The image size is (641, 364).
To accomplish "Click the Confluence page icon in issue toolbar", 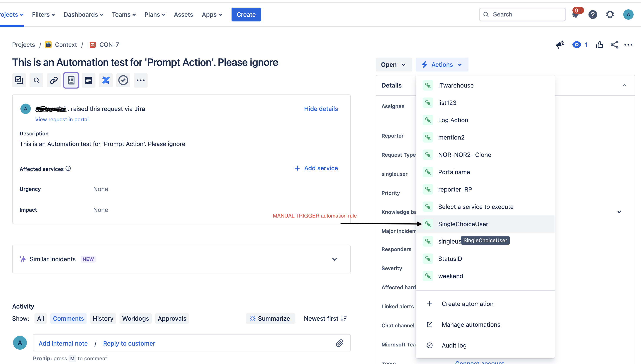I will tap(106, 80).
